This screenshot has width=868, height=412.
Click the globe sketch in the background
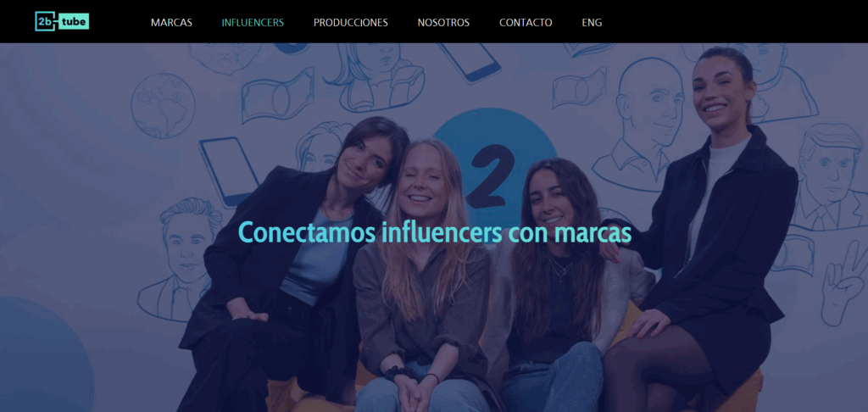[x=163, y=106]
